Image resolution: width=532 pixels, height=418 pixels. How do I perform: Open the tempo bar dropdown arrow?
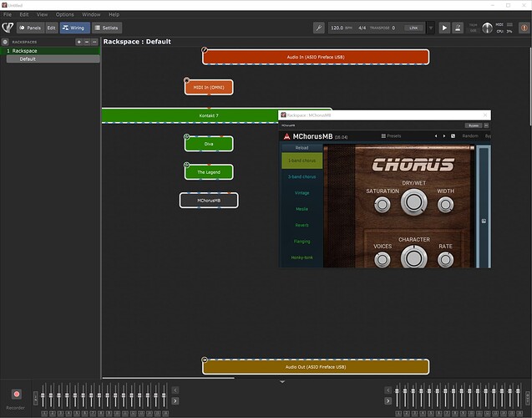[x=431, y=28]
